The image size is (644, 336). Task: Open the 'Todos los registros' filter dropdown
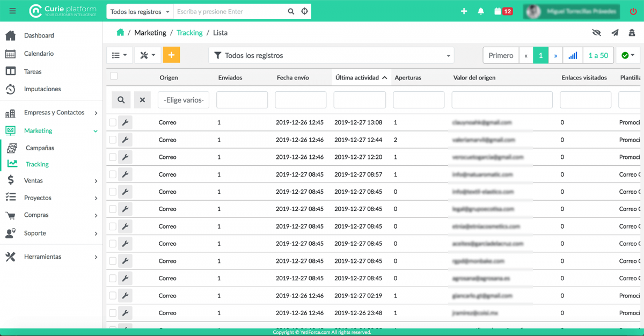(331, 55)
